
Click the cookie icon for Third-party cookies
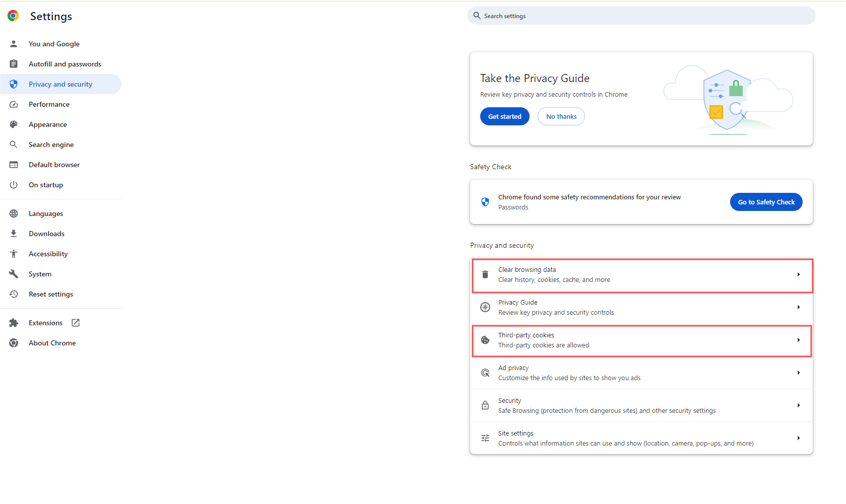485,340
